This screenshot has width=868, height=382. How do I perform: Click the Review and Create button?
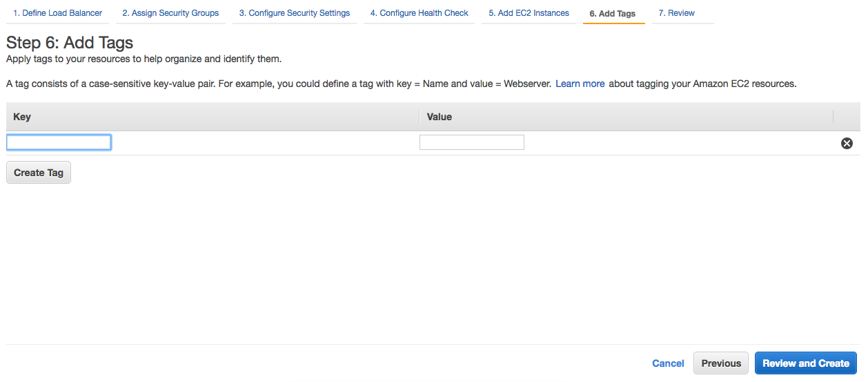pyautogui.click(x=806, y=363)
